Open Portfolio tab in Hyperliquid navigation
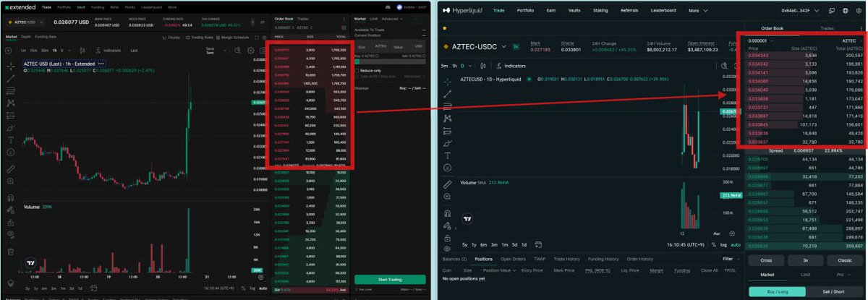 coord(527,11)
